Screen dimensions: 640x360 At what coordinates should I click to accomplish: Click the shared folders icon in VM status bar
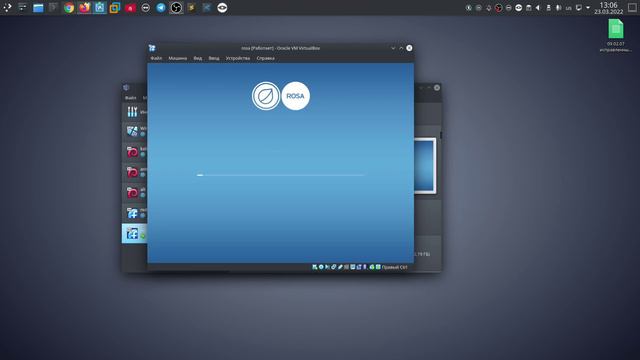[x=347, y=267]
